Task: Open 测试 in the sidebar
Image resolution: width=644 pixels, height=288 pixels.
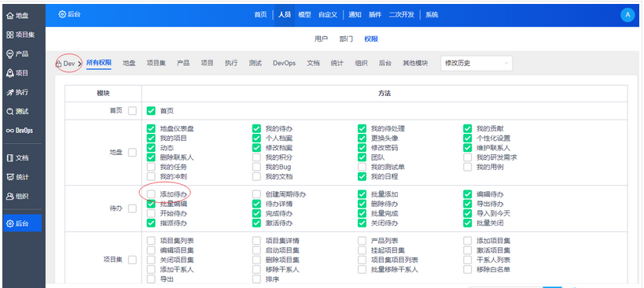Action: pos(17,111)
